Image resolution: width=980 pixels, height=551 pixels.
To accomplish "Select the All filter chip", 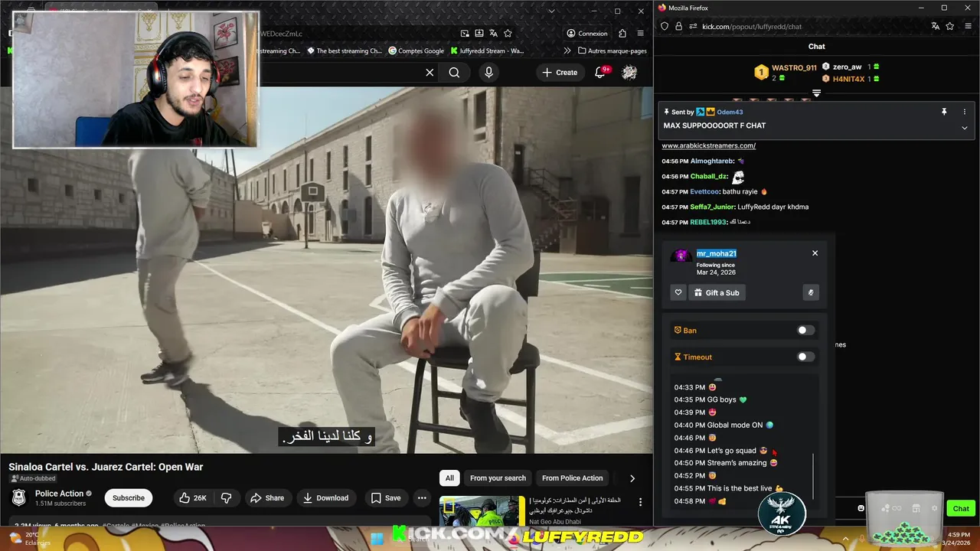I will coord(449,478).
